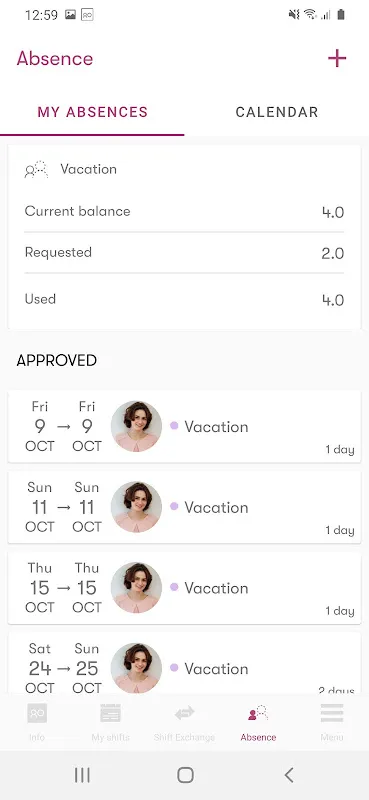Tap purple Vacation color dot on 11 Oct
Image resolution: width=369 pixels, height=800 pixels.
point(174,506)
